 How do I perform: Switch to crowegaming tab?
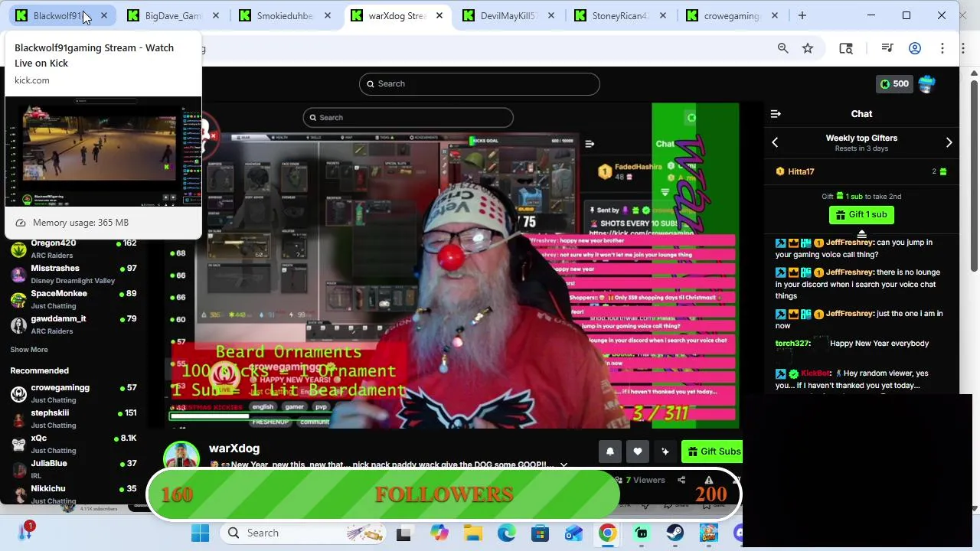coord(733,15)
